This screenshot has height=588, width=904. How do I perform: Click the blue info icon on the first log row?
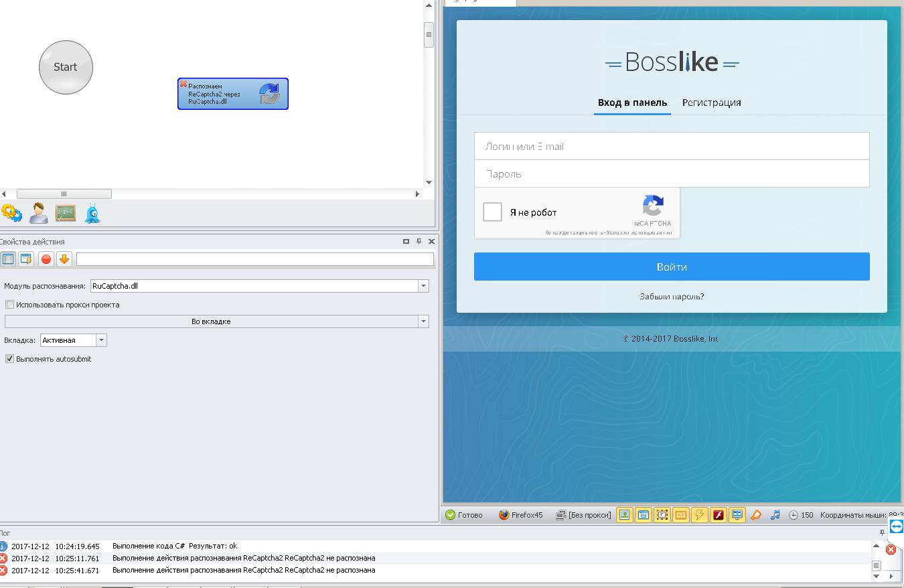tap(3, 546)
